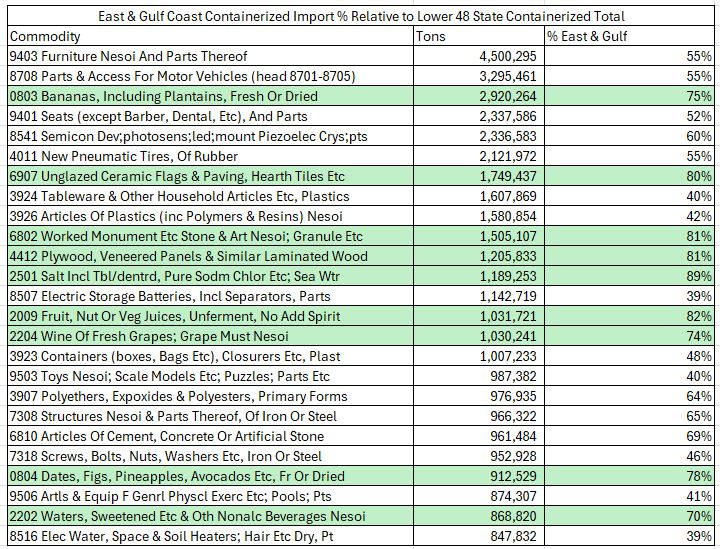Select the Tons column header
The image size is (720, 549).
click(431, 36)
